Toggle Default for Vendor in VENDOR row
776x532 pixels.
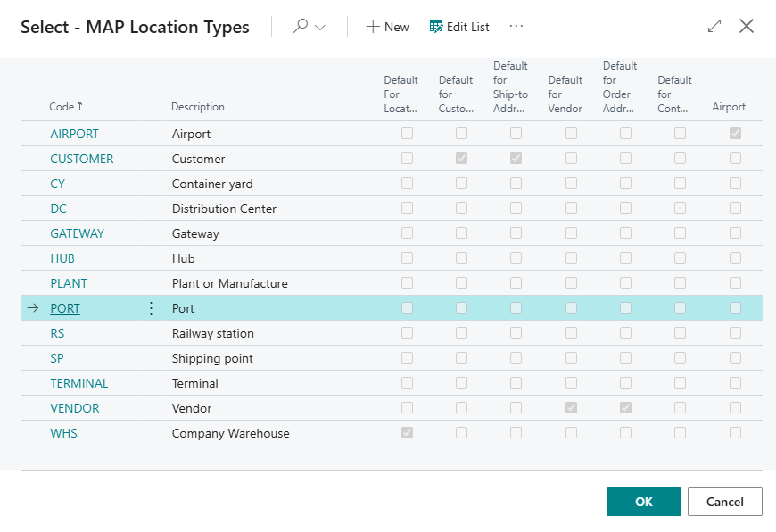tap(571, 408)
